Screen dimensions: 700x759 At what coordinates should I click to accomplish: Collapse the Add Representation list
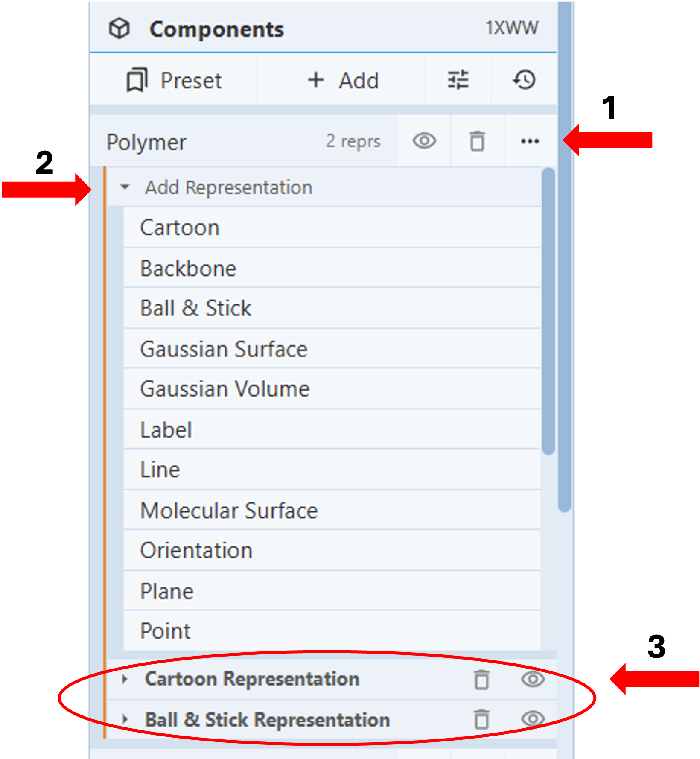tap(125, 187)
